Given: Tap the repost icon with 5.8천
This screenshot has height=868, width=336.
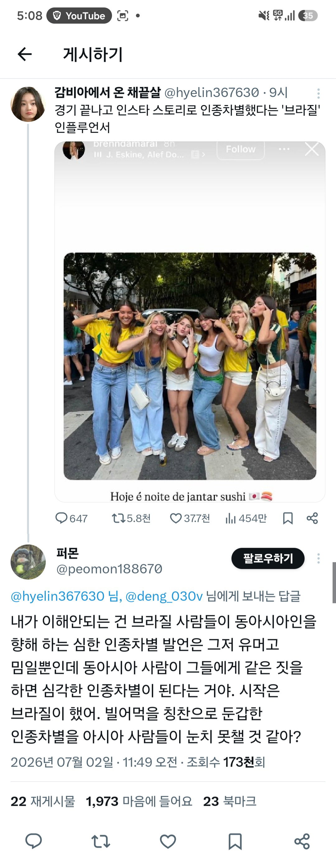Looking at the screenshot, I should pyautogui.click(x=131, y=518).
